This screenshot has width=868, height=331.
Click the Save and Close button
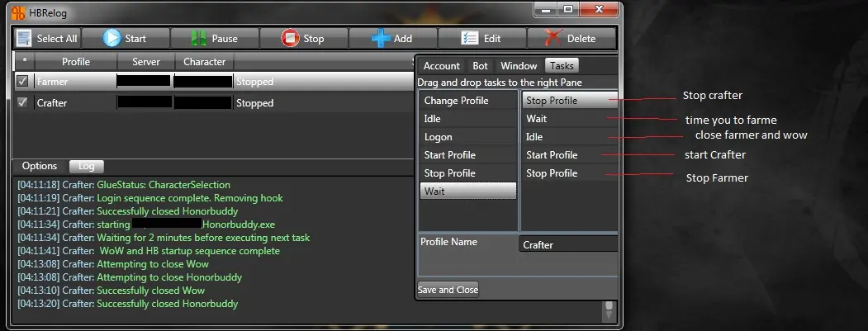tap(448, 290)
